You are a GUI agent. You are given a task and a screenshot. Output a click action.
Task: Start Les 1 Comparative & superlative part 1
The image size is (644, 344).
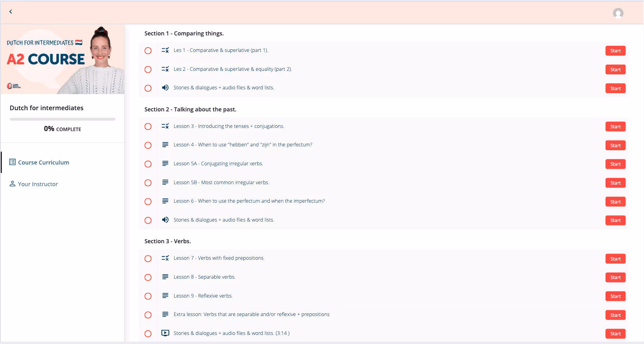615,51
